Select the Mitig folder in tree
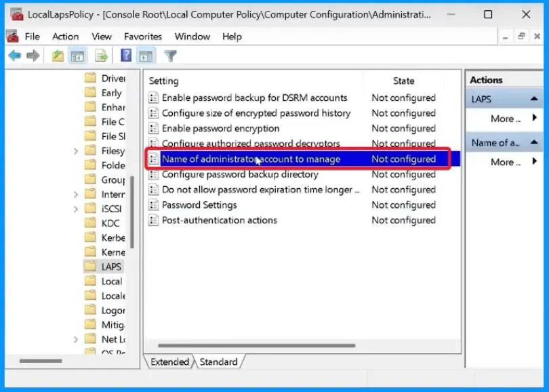The image size is (549, 392). pyautogui.click(x=113, y=324)
